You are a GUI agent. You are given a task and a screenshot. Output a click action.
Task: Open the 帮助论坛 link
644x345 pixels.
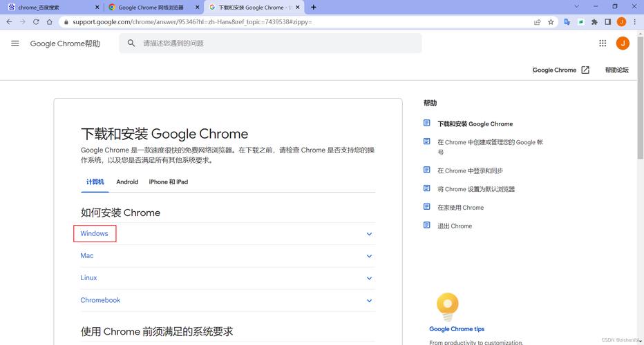(x=616, y=70)
